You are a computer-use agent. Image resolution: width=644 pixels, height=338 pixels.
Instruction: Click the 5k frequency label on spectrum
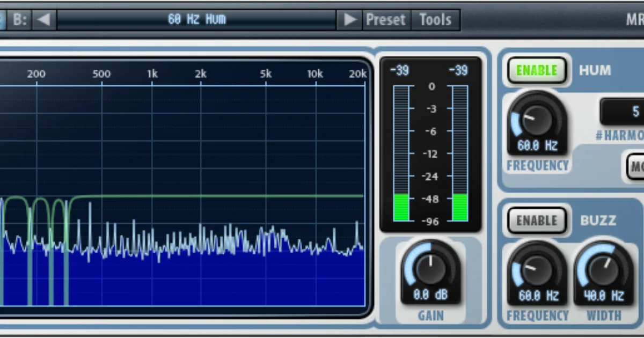pos(266,74)
